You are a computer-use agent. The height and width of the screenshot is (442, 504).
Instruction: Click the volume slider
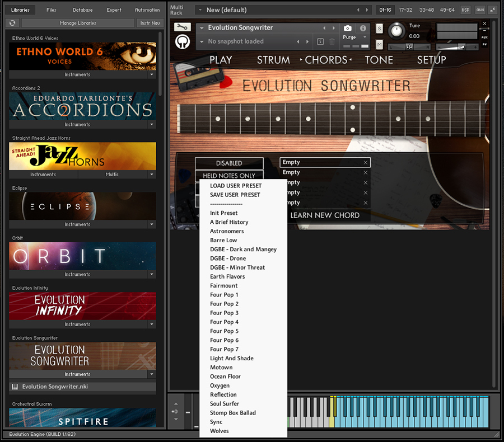tap(457, 47)
